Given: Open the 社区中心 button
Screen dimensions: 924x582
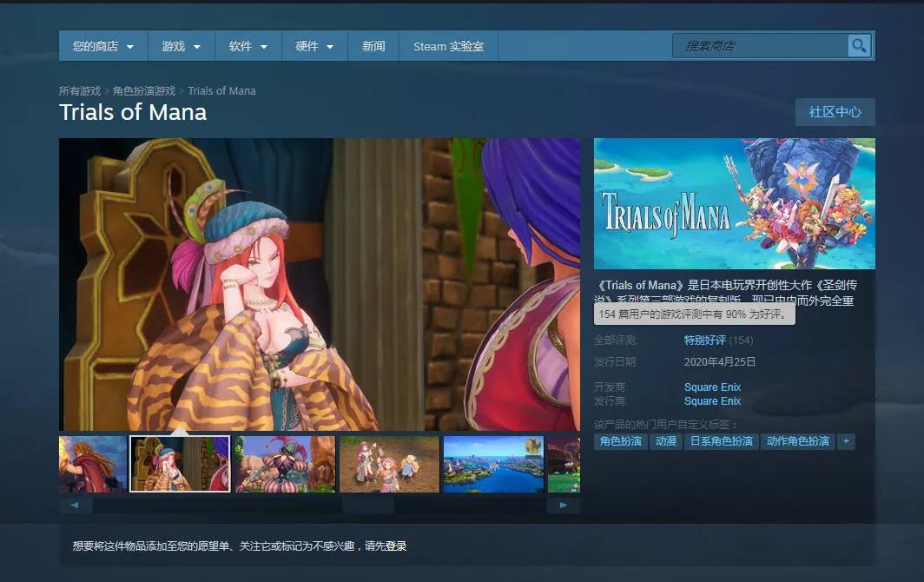Looking at the screenshot, I should click(835, 112).
